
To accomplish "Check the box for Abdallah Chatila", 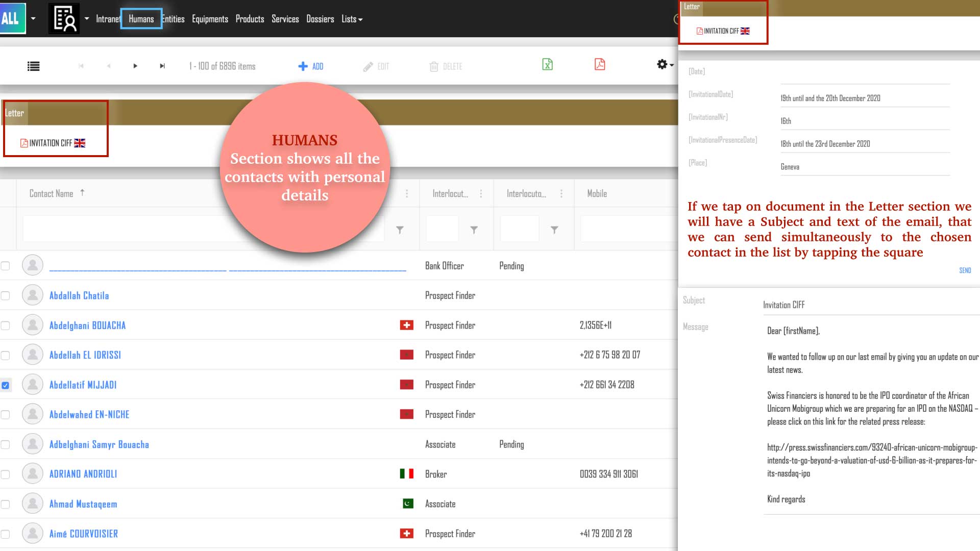I will 6,296.
